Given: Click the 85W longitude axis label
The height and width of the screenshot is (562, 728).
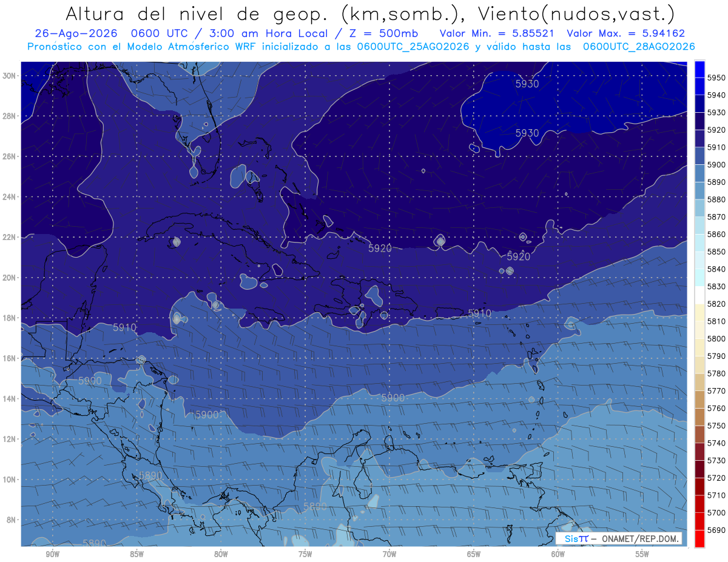Looking at the screenshot, I should (136, 555).
